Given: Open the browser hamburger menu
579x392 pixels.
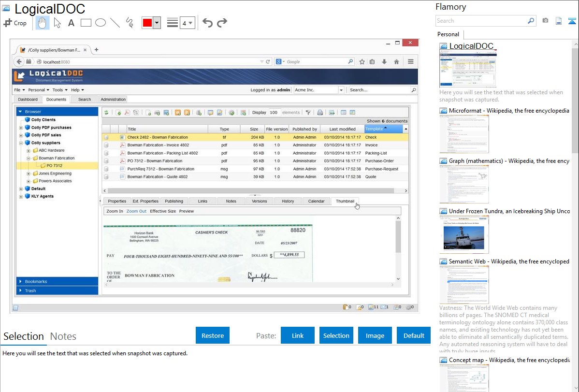Looking at the screenshot, I should (411, 62).
